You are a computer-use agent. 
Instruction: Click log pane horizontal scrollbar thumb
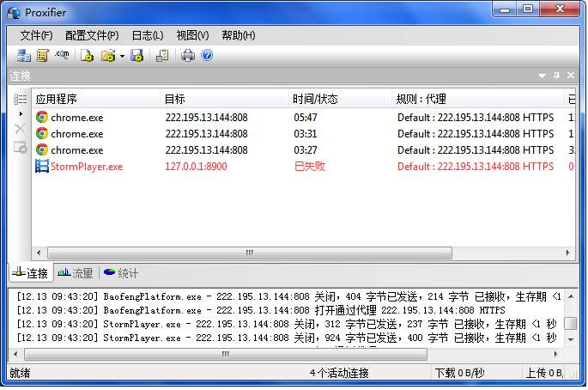coord(226,354)
